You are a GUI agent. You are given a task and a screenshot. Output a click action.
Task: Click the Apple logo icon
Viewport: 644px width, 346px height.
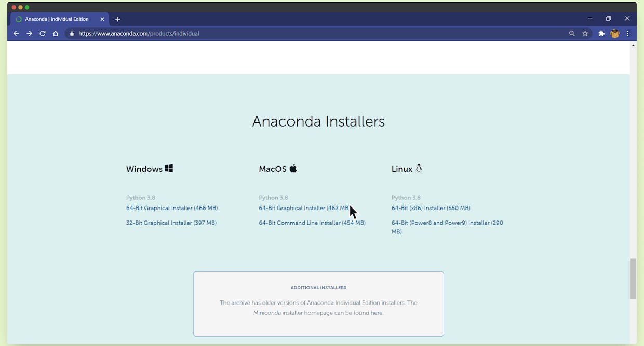[293, 168]
